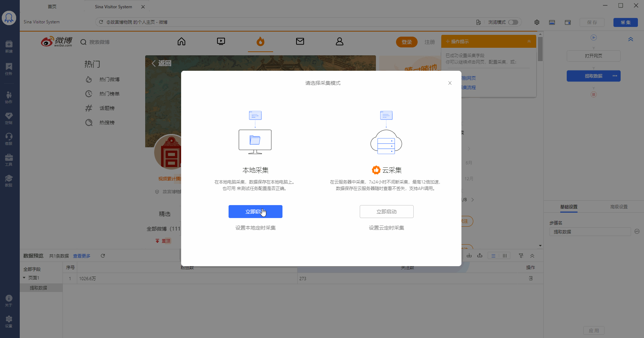Open the 客服 (Support) headset icon
Viewport: 644px width, 338px height.
coord(9,139)
